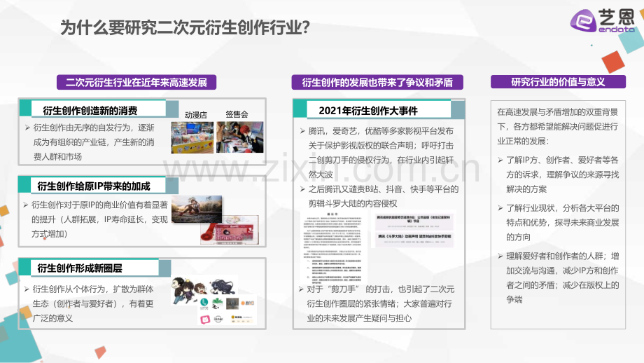The image size is (644, 363).
Task: Click the joint statement document screenshot
Action: (x=332, y=247)
